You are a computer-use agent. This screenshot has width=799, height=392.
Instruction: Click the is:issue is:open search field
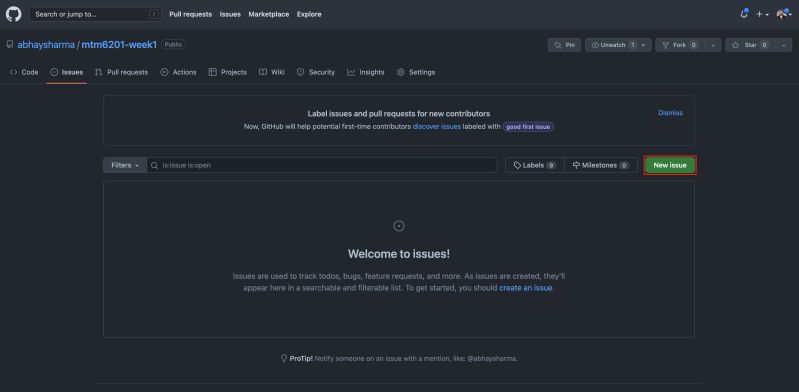click(322, 165)
